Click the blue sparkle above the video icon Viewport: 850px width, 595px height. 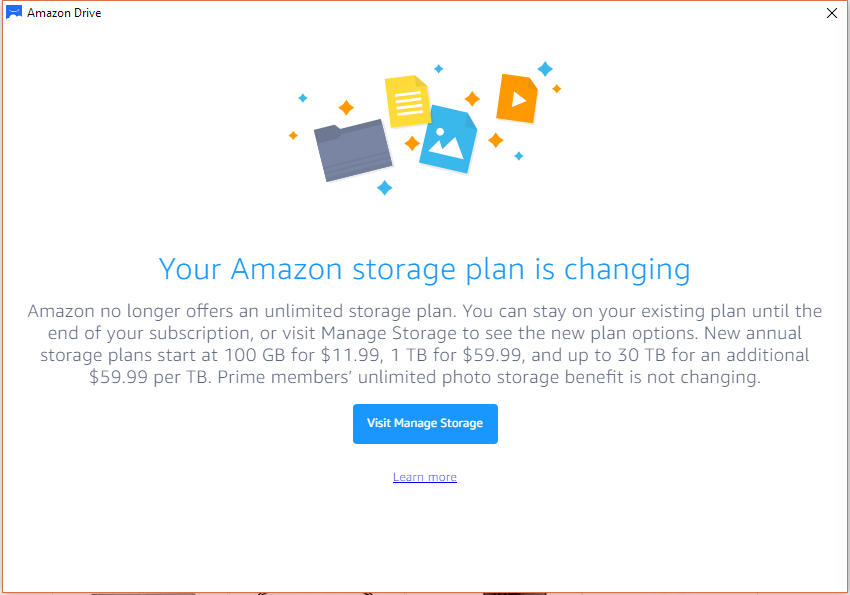pyautogui.click(x=545, y=69)
